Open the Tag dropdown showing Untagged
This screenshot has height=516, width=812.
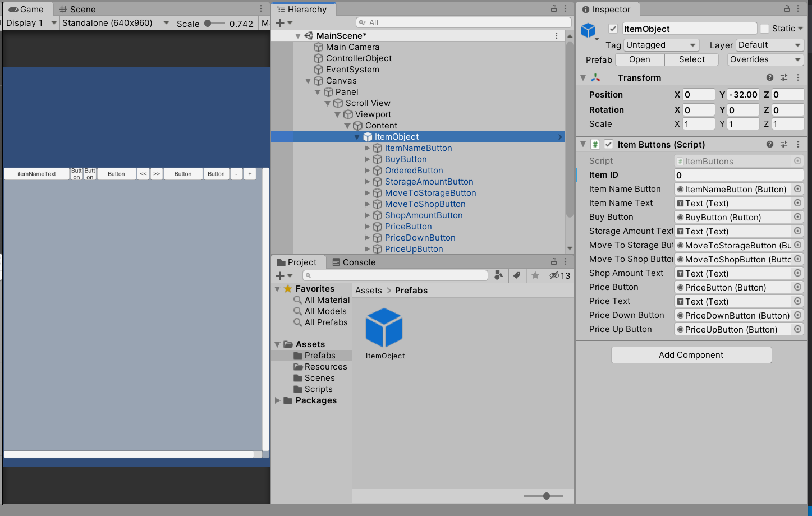coord(661,45)
